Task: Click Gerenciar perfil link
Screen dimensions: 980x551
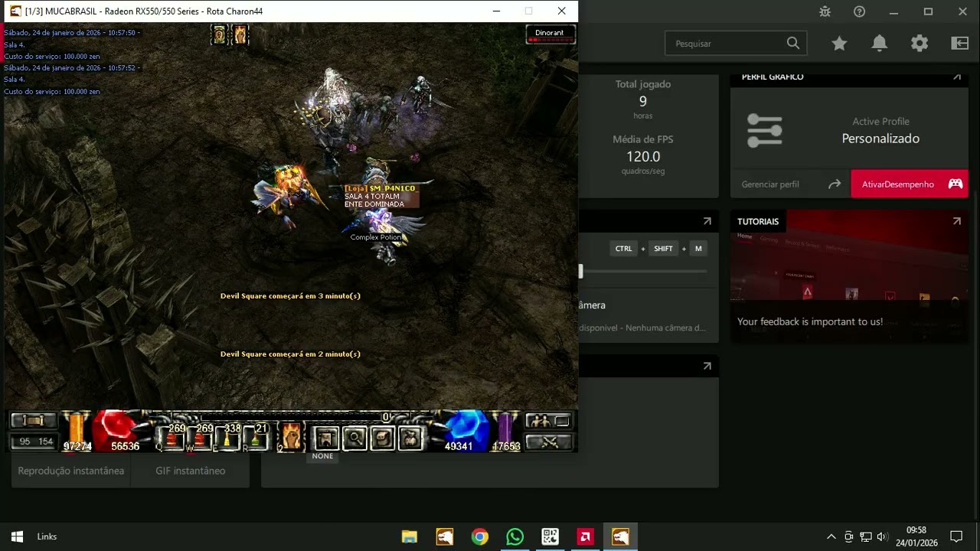Action: coord(770,184)
